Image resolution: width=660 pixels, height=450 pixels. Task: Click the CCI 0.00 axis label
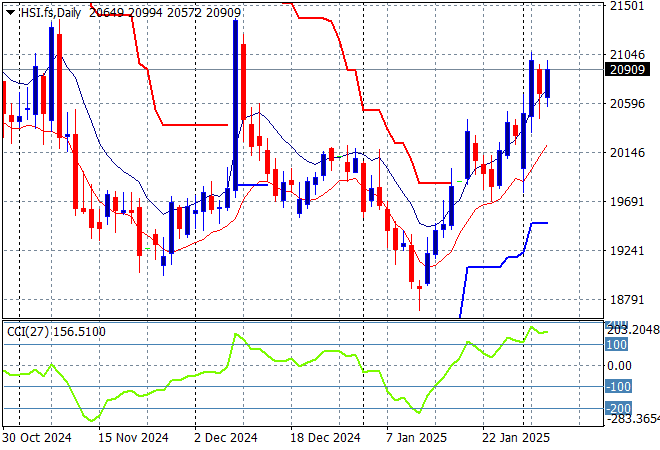(620, 366)
